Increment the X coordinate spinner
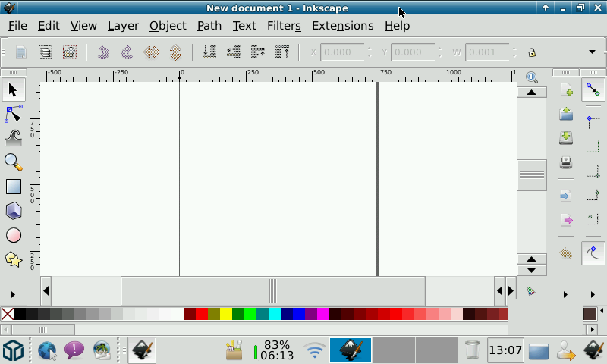 click(370, 49)
